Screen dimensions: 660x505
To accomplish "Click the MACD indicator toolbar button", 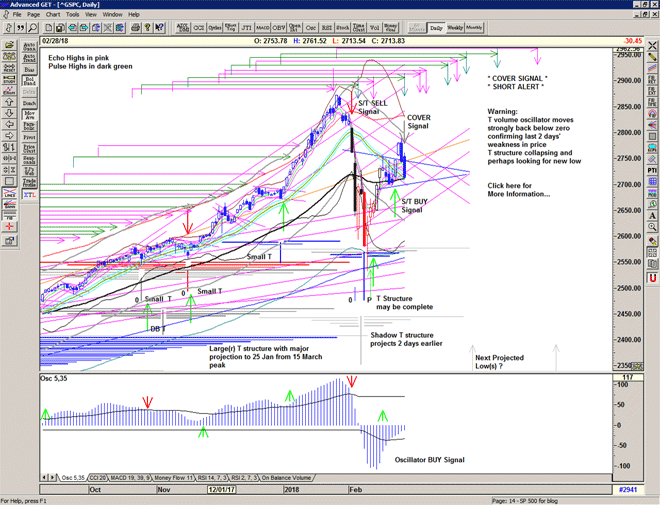I will tap(262, 28).
